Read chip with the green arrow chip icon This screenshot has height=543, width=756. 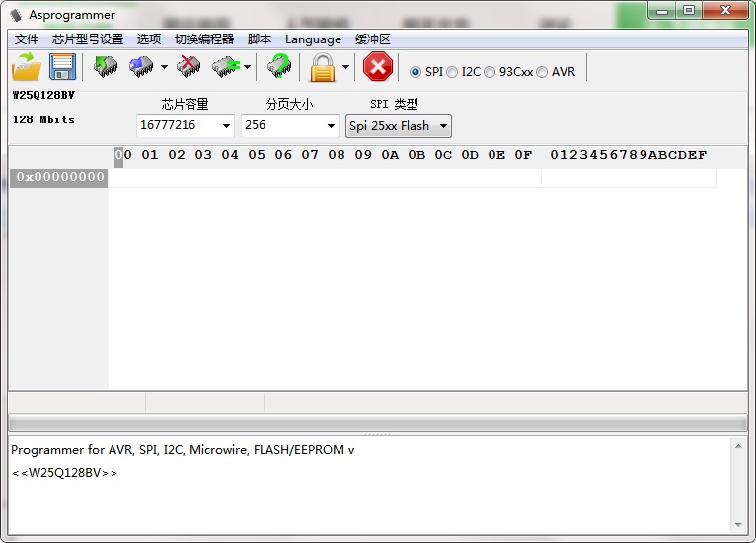tap(105, 66)
